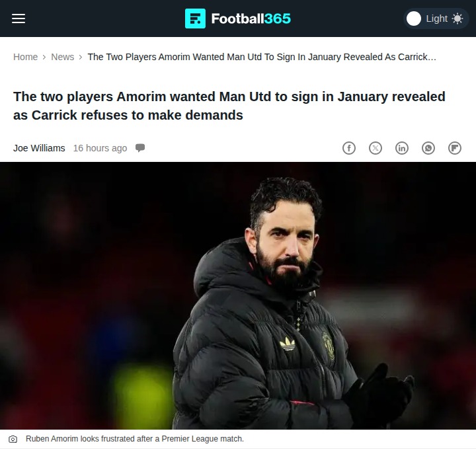This screenshot has width=476, height=464.
Task: Share article on LinkedIn
Action: click(x=402, y=148)
